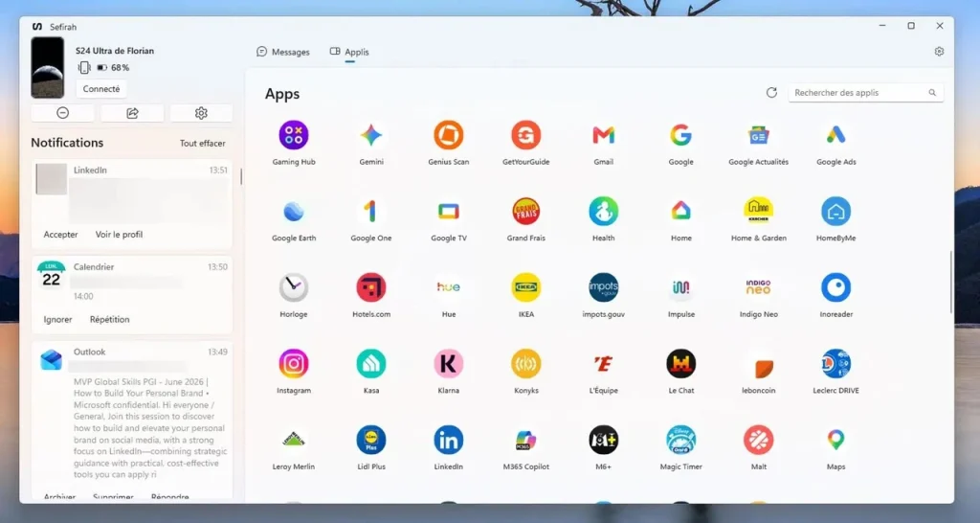
Task: Open the Leclerc DRIVE app
Action: 836,363
